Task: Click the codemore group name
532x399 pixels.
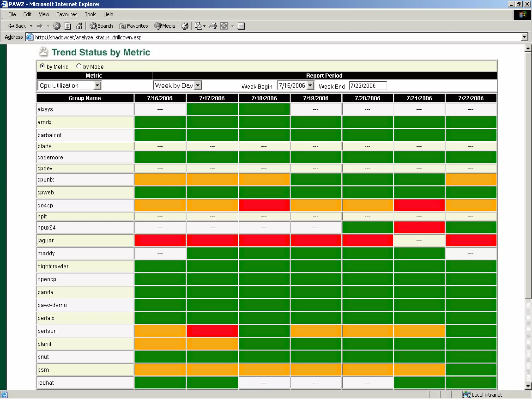Action: (50, 157)
